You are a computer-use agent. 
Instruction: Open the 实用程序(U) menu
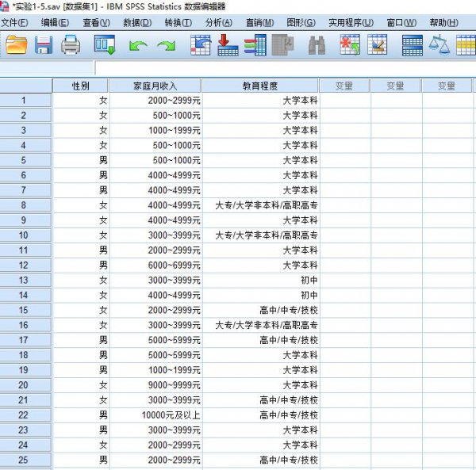click(351, 23)
